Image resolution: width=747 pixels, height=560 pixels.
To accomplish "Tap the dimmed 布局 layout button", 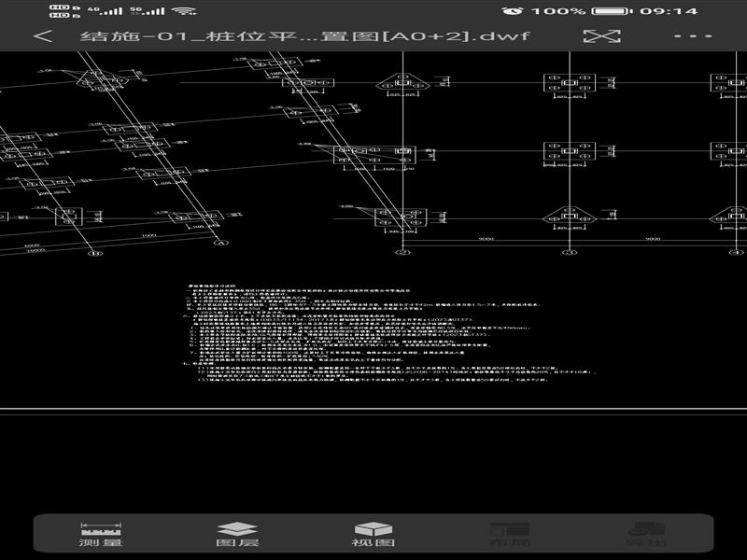I will [509, 534].
